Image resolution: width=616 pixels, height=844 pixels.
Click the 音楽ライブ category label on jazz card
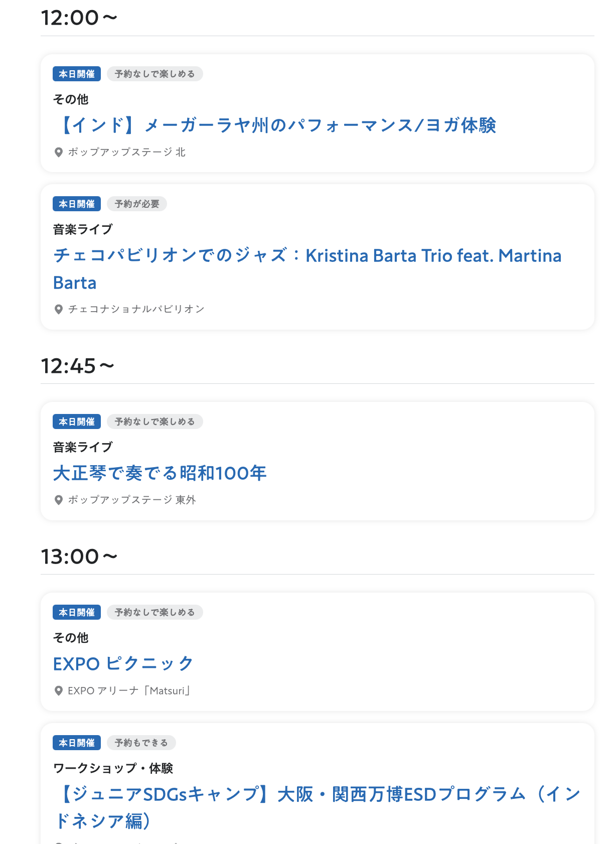tap(83, 229)
